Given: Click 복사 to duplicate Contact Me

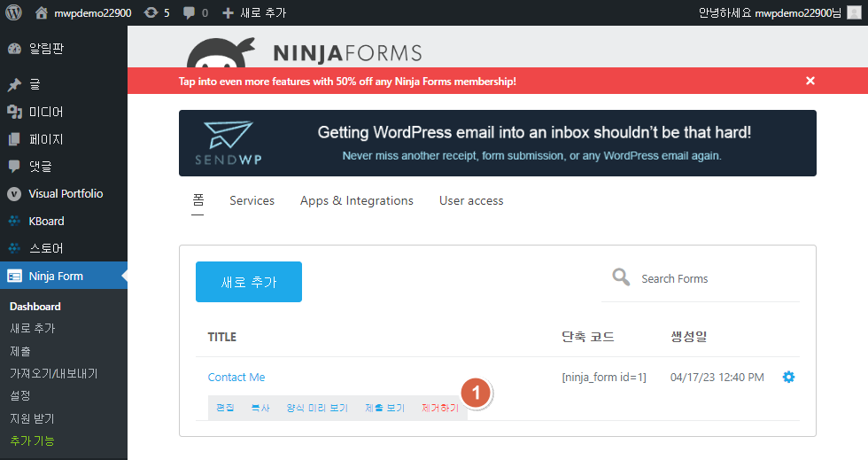Looking at the screenshot, I should click(260, 408).
